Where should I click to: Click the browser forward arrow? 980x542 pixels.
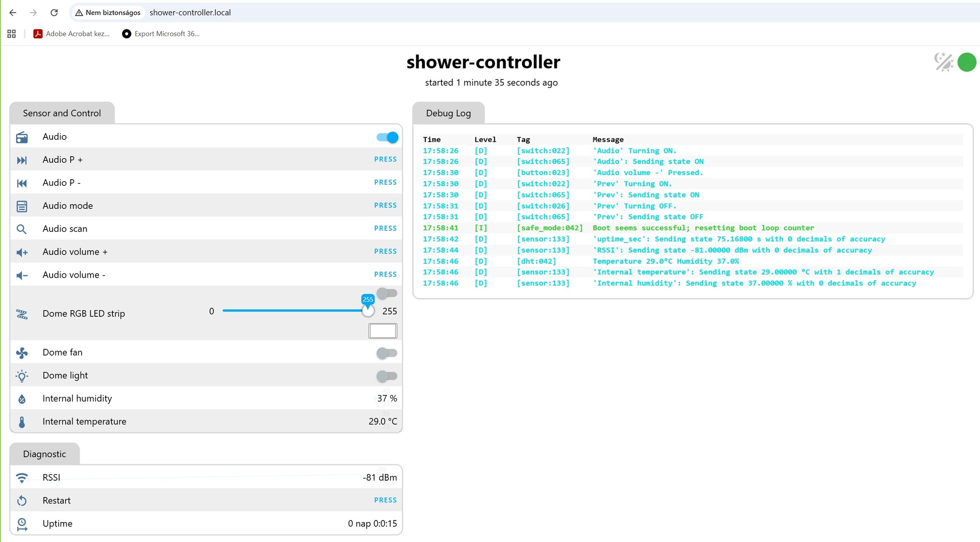(33, 13)
